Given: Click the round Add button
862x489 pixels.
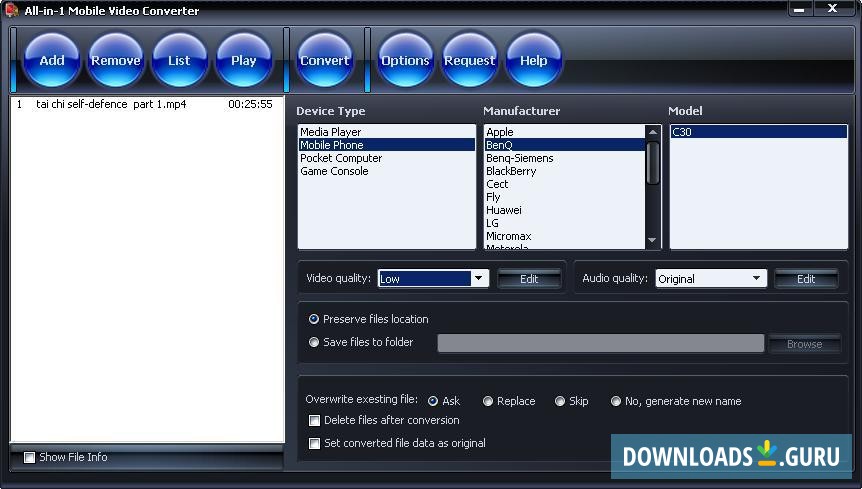Looking at the screenshot, I should (52, 60).
